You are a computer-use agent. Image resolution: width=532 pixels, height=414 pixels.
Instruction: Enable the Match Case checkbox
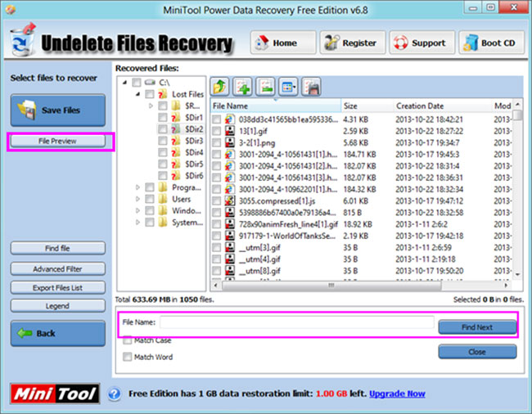click(x=127, y=340)
